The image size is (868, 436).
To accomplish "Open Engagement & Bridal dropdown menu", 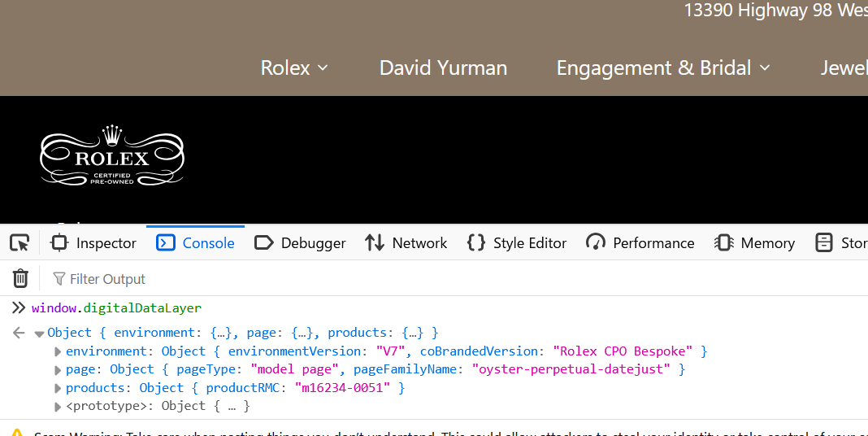I will 663,68.
